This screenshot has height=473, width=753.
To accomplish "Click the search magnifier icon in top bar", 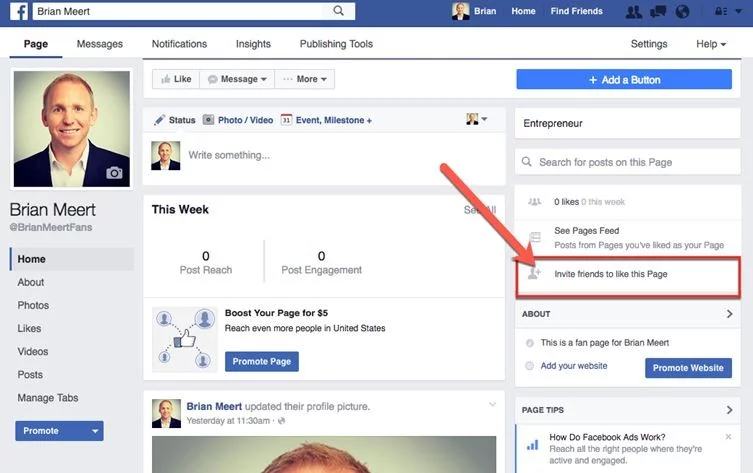I will pos(339,11).
